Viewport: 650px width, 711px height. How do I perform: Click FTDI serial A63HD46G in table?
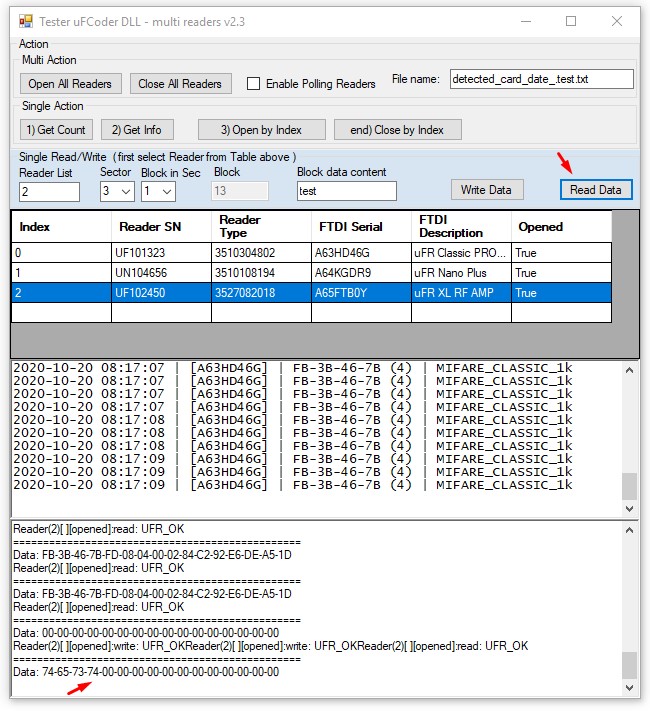click(x=361, y=253)
